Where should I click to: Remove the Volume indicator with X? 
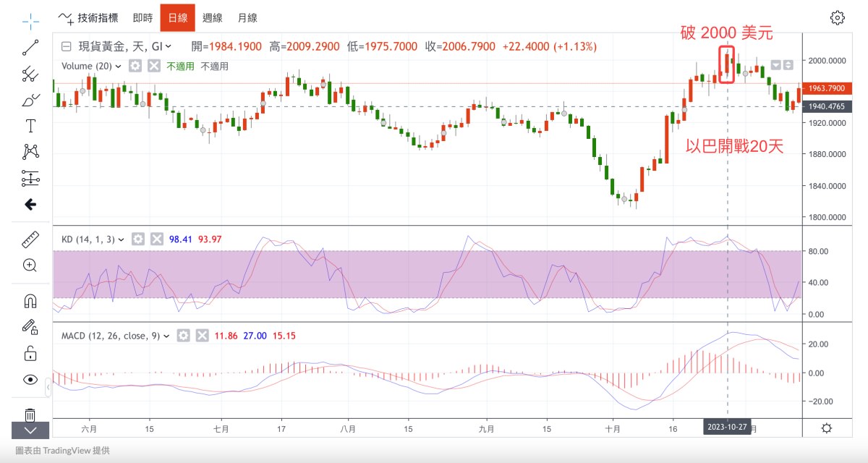point(154,66)
